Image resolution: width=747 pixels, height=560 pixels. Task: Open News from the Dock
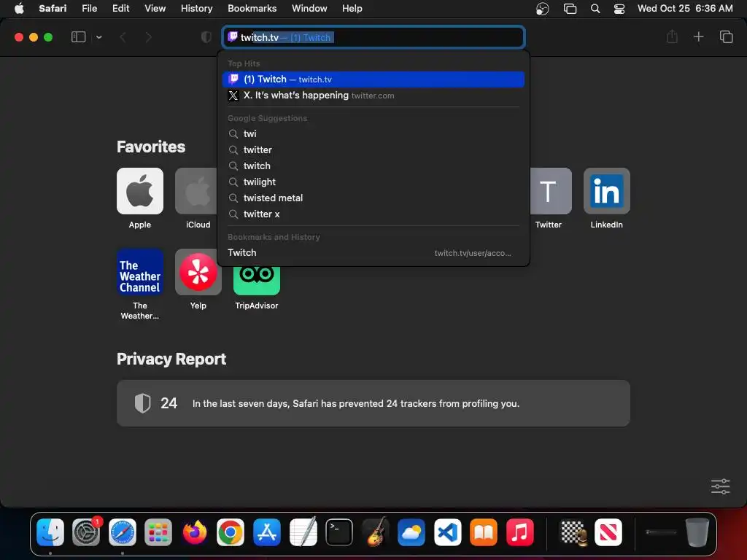608,532
